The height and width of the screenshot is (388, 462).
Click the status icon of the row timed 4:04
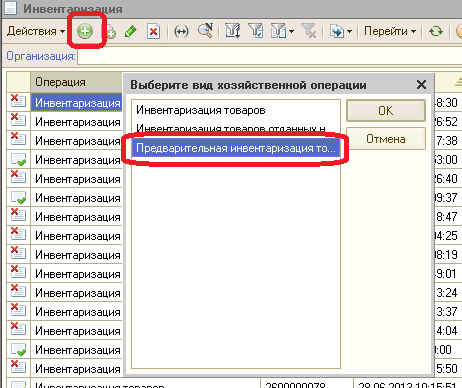[18, 329]
